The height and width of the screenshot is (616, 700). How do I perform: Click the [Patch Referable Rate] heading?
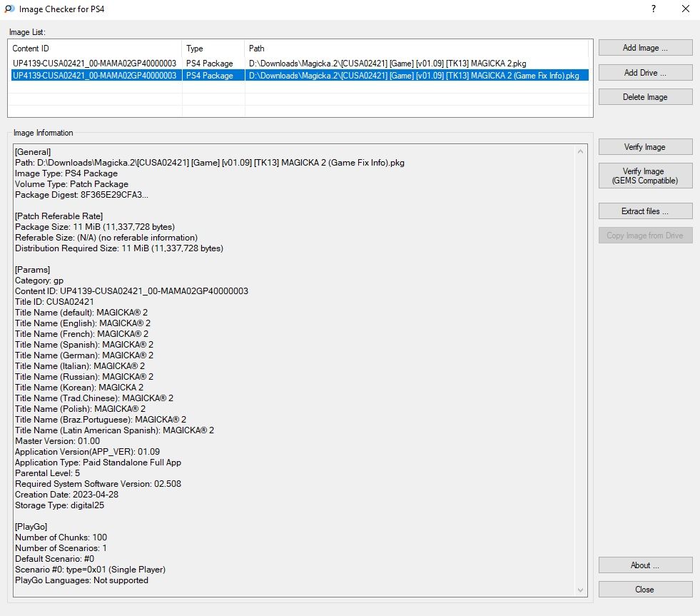[x=59, y=216]
